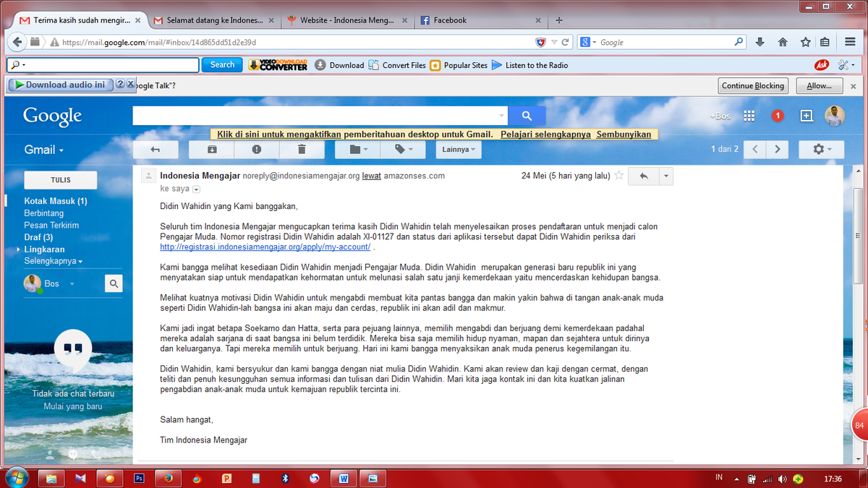Click 'Klik di sini untuk mengaktifkan' notification link
The width and height of the screenshot is (868, 488).
point(278,134)
